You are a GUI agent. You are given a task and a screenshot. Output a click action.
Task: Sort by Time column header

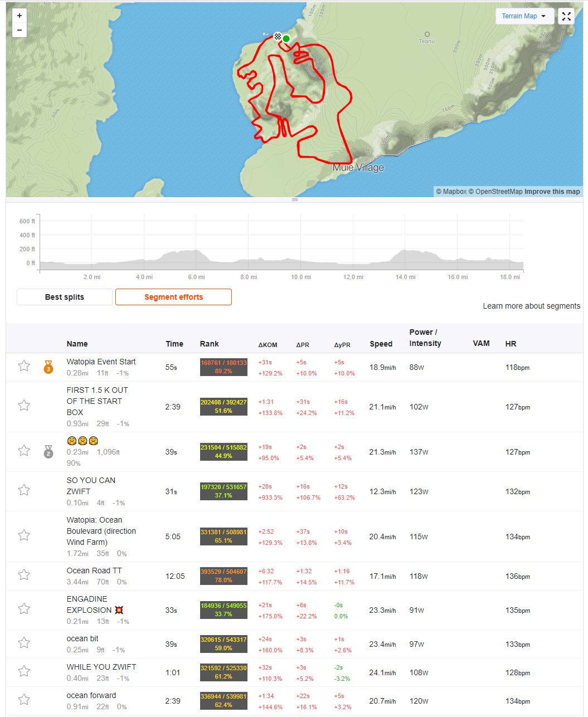click(174, 344)
